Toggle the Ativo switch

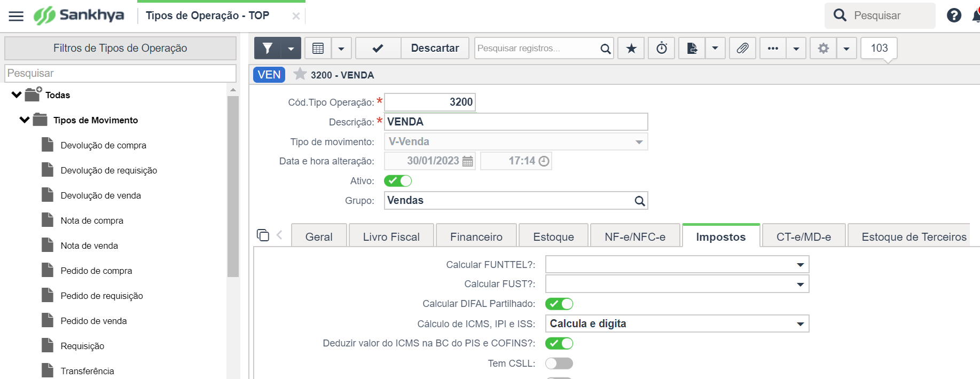pyautogui.click(x=398, y=181)
